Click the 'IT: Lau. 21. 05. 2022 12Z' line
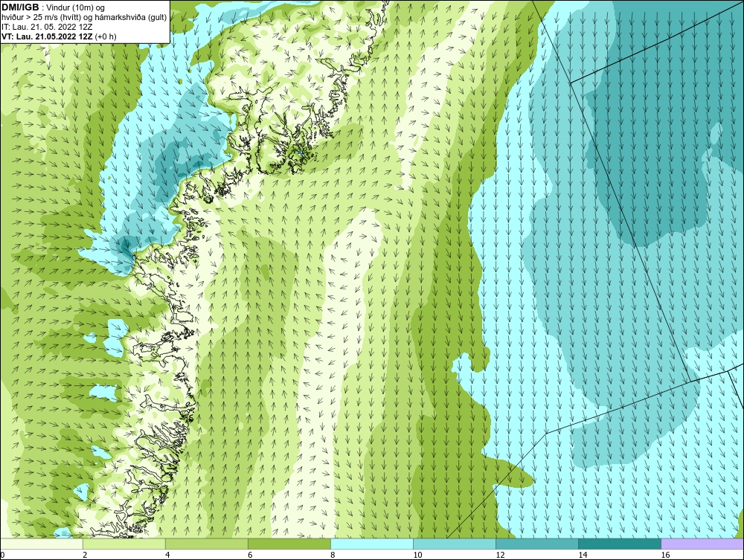744x560 pixels. tap(47, 27)
